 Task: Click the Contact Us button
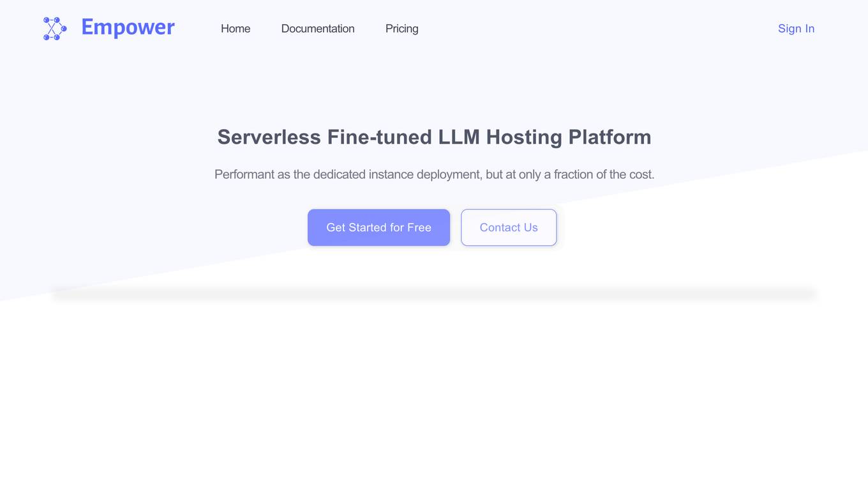coord(509,227)
